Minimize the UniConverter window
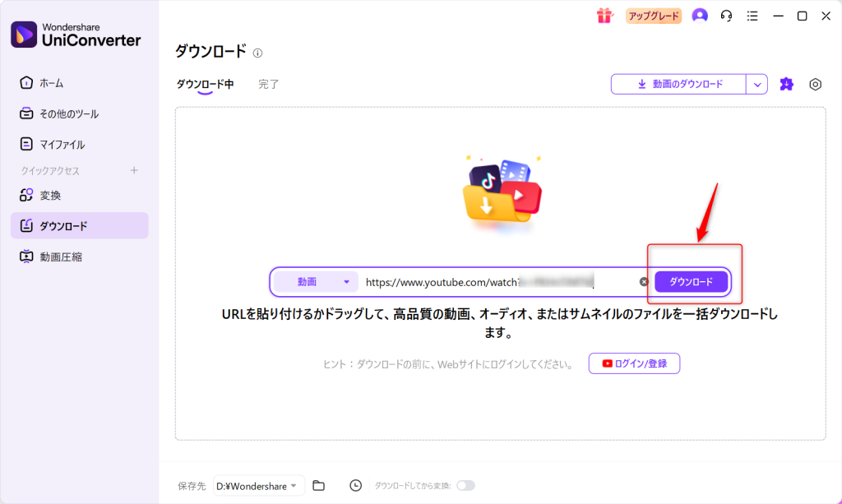Image resolution: width=842 pixels, height=504 pixels. 778,16
